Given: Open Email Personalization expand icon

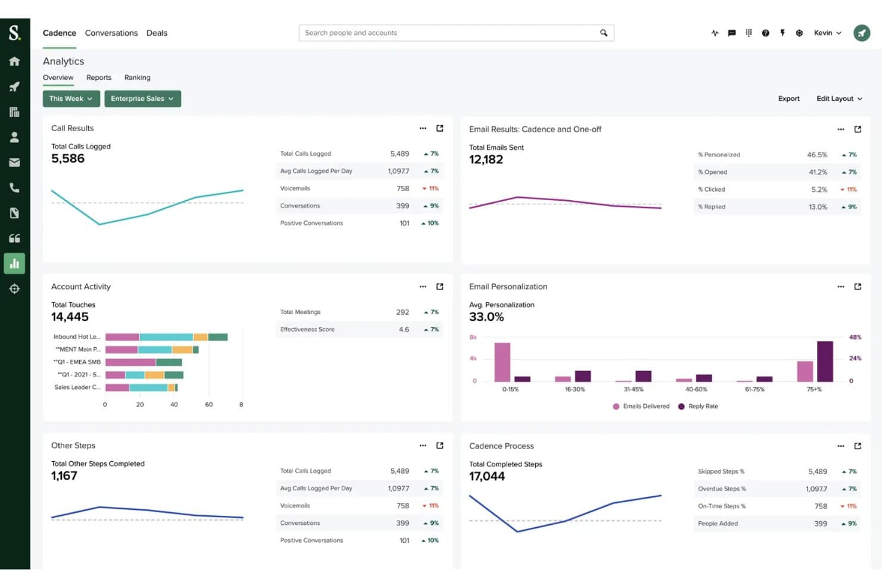Looking at the screenshot, I should click(858, 287).
